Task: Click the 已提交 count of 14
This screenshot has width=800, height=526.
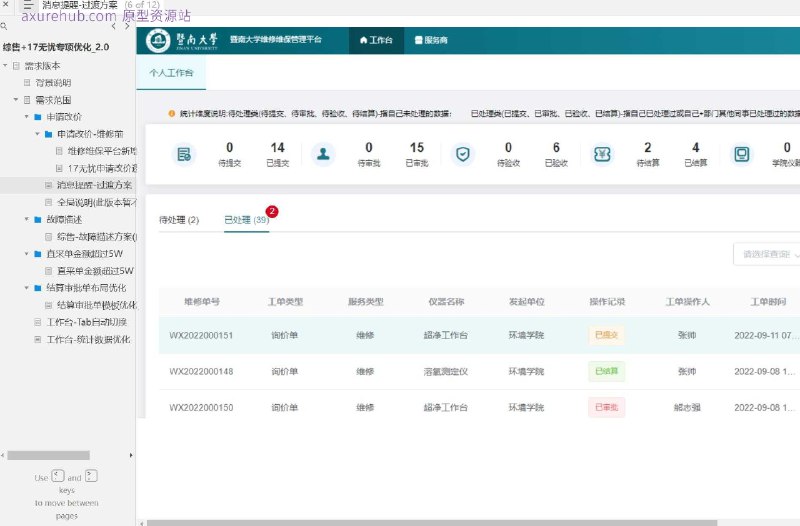Action: (x=278, y=147)
